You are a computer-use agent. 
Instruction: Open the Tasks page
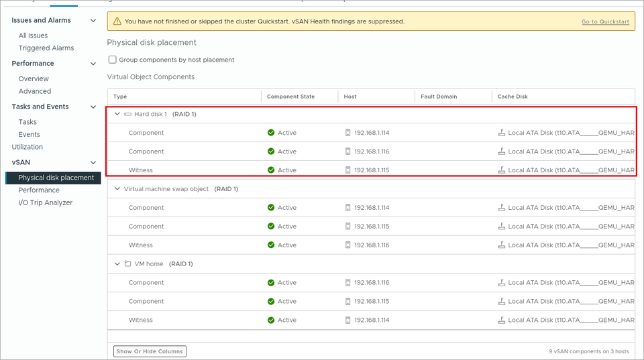click(28, 122)
